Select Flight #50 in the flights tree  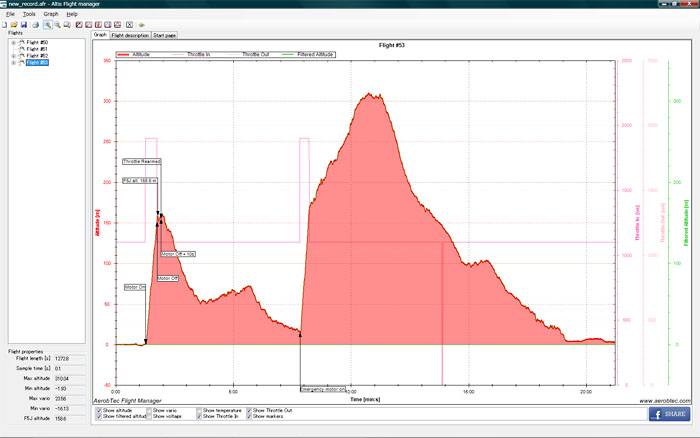[x=37, y=42]
